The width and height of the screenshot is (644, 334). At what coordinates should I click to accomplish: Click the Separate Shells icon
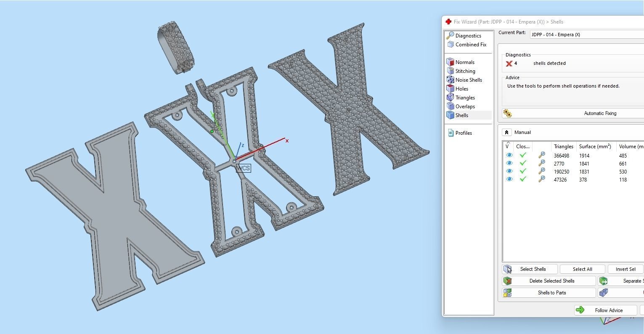604,281
